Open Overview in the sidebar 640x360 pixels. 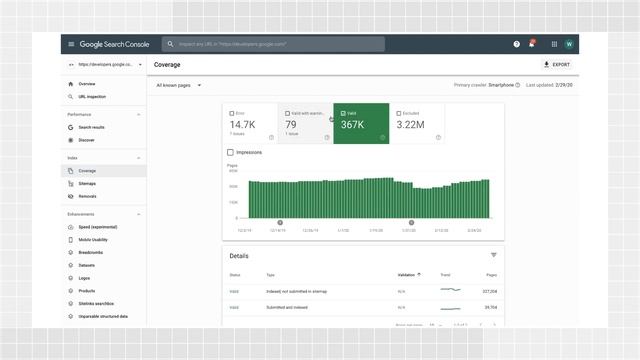pos(104,84)
